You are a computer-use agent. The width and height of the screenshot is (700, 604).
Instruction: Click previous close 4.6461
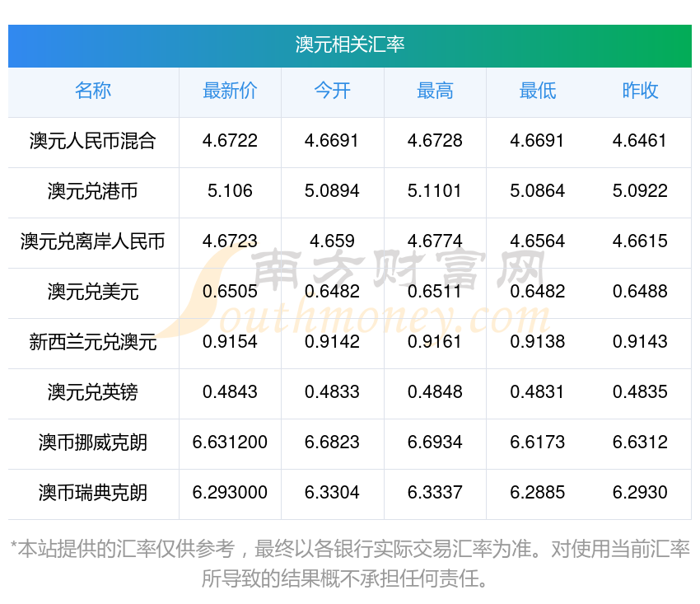coord(640,141)
